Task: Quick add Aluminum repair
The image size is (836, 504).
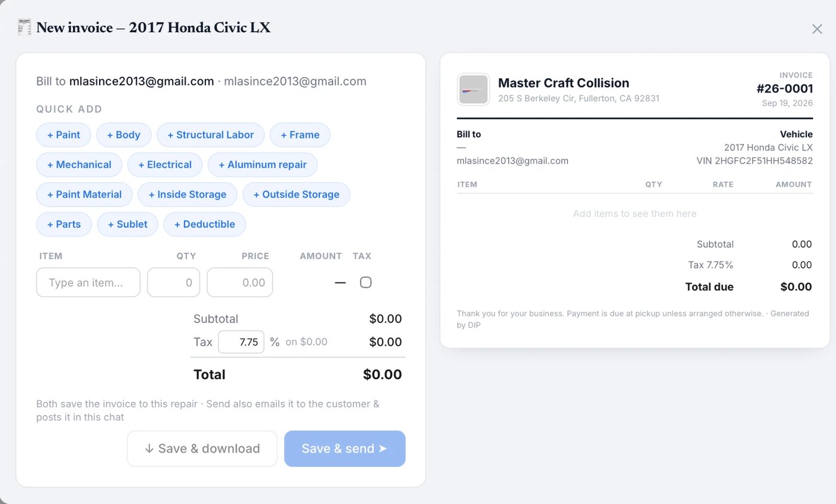Action: coord(263,165)
